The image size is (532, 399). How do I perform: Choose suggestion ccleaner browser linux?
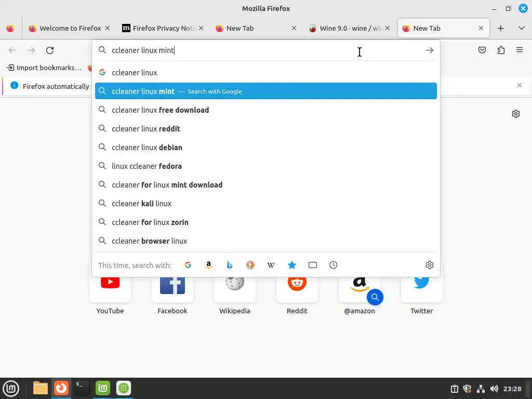[x=266, y=241]
